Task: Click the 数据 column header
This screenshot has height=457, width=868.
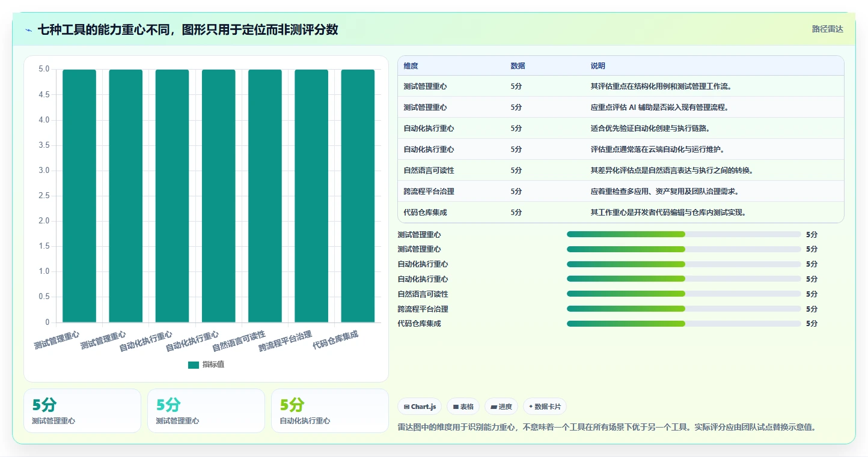Action: (x=518, y=65)
